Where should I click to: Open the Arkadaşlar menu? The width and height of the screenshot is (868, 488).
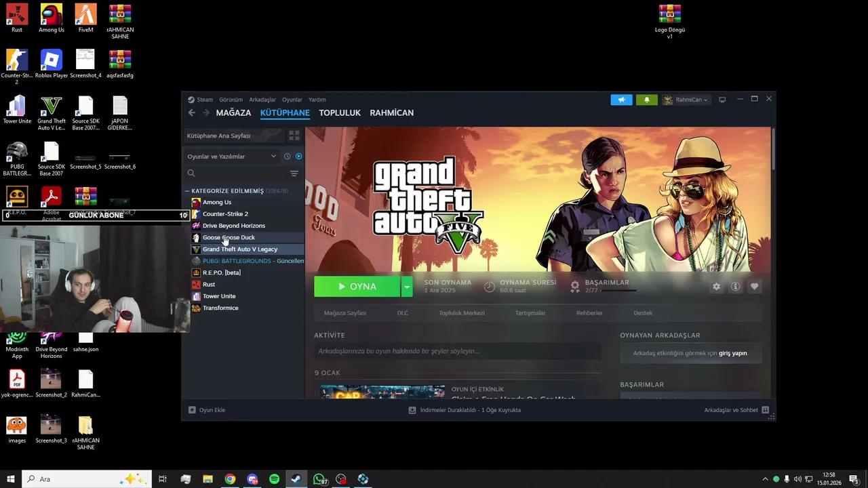tap(262, 100)
